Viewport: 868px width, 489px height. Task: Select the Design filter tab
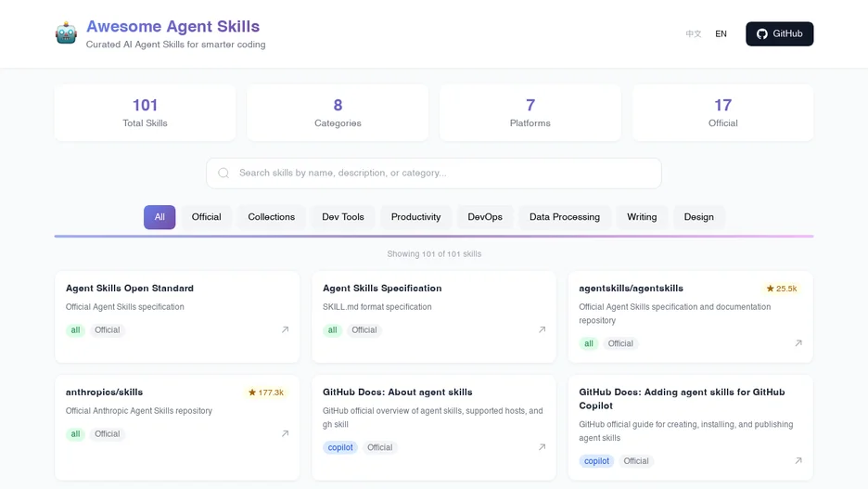pos(698,217)
